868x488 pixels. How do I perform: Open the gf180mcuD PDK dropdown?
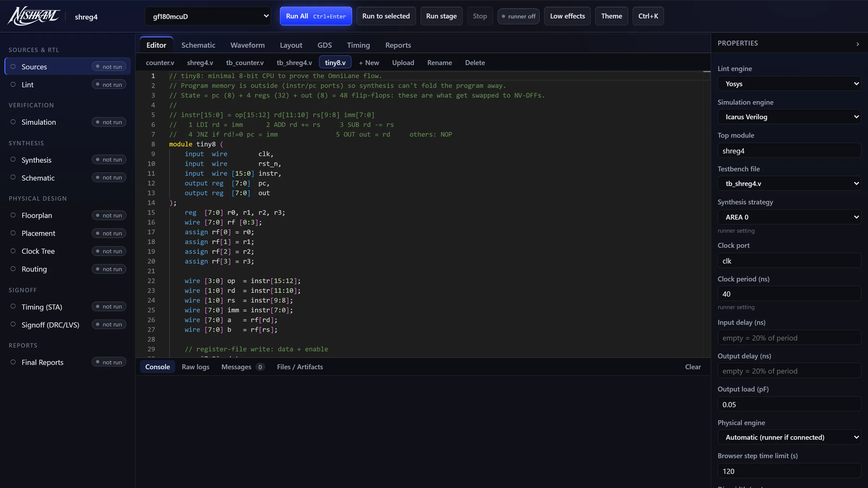(x=208, y=16)
